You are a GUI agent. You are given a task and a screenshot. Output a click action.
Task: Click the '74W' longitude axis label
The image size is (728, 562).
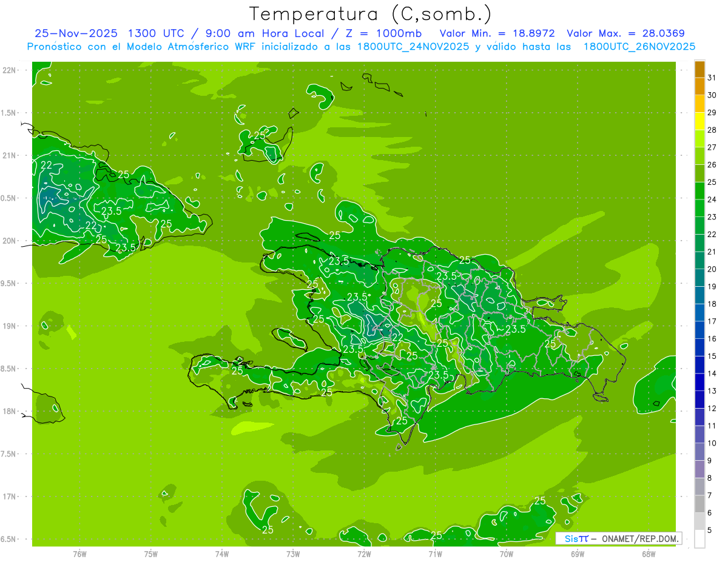click(222, 554)
